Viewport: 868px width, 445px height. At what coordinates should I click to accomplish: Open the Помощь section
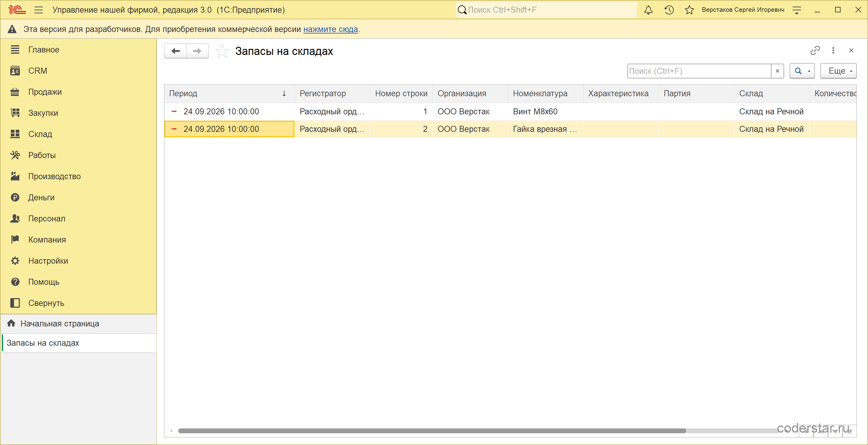click(78, 282)
